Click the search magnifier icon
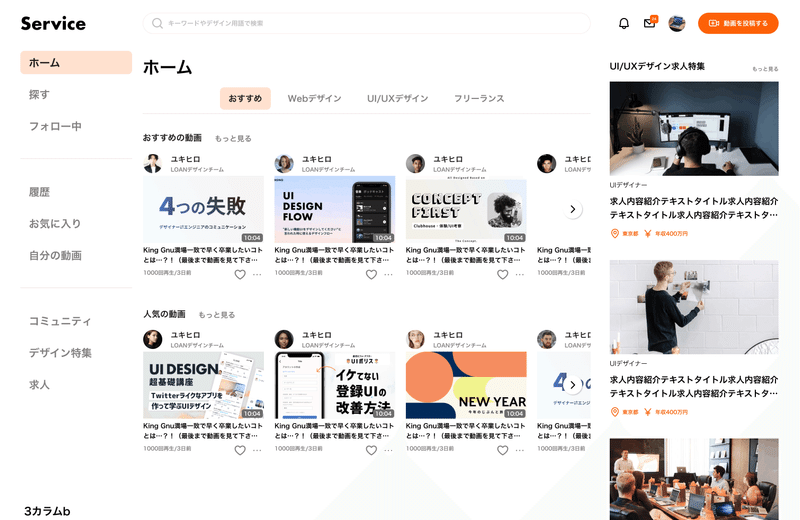 pos(157,23)
